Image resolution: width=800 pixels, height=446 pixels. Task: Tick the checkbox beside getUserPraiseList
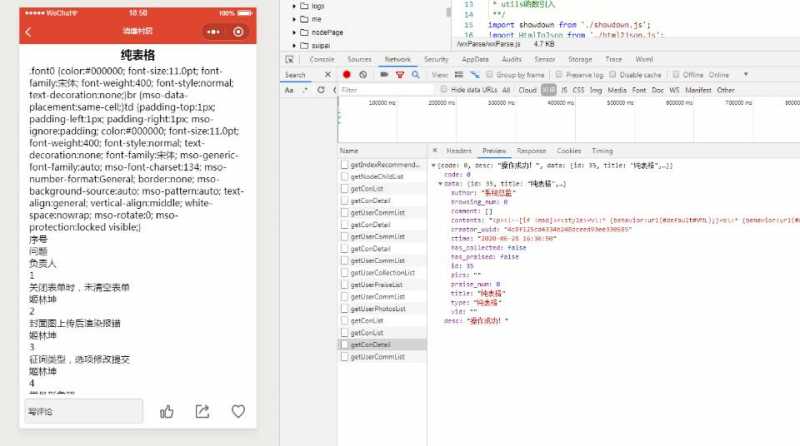pos(344,285)
